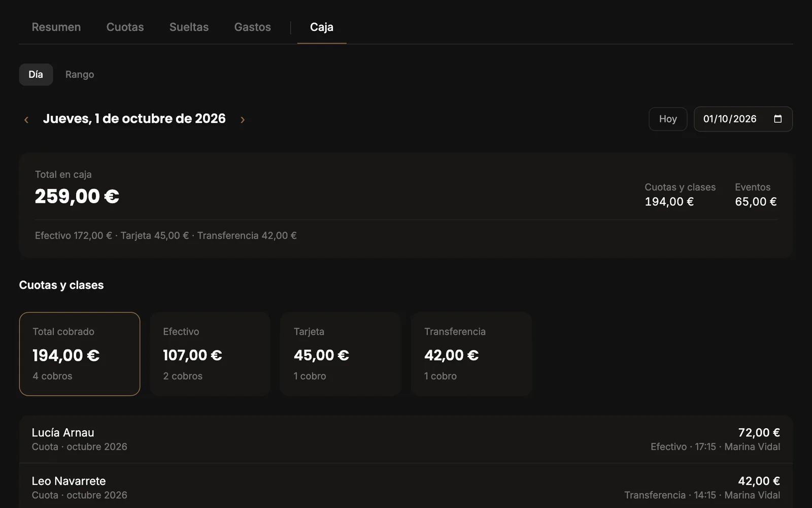Open Lucía Arnau payment row
Viewport: 812px width, 508px height.
pyautogui.click(x=406, y=439)
